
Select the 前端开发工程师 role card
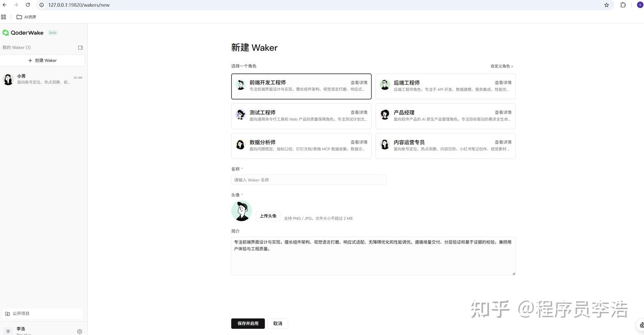[301, 86]
